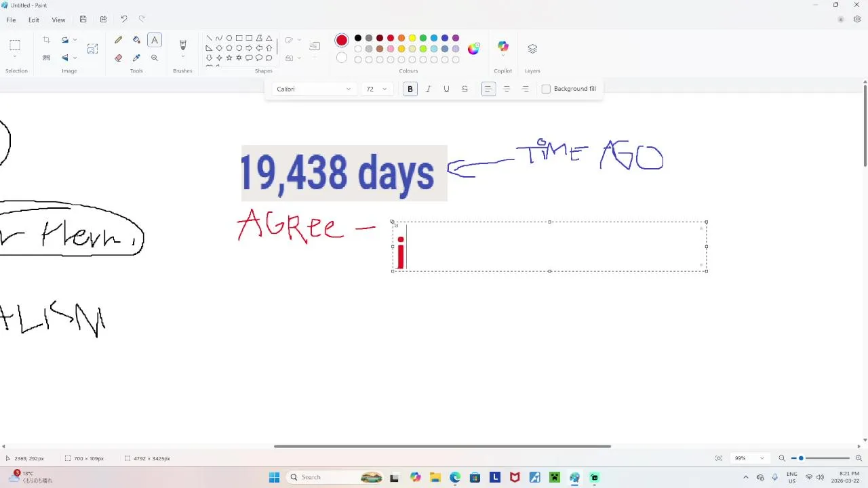Click the Rotate image icon
The height and width of the screenshot is (488, 868).
coord(64,41)
